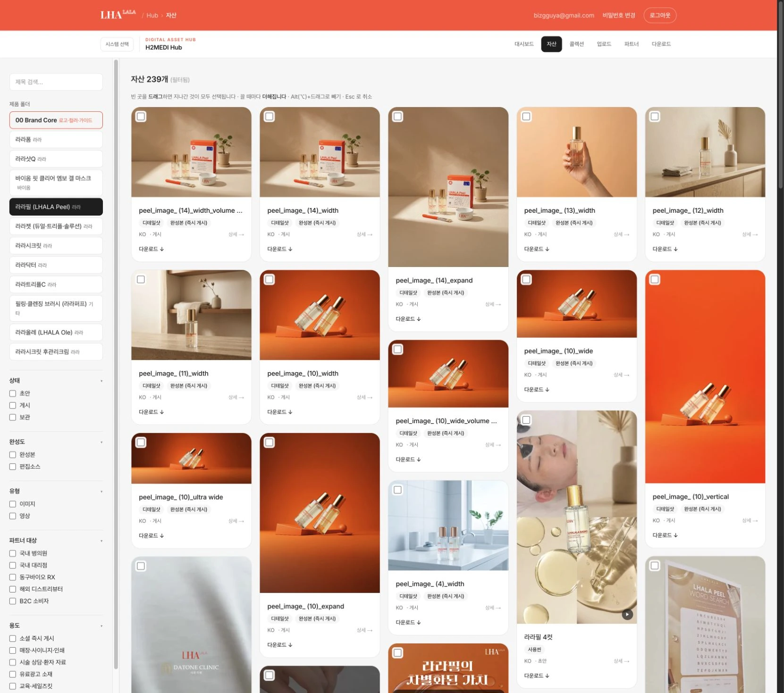The width and height of the screenshot is (784, 693).
Task: Open details of peel_image_ (10)_expand
Action: tap(364, 630)
